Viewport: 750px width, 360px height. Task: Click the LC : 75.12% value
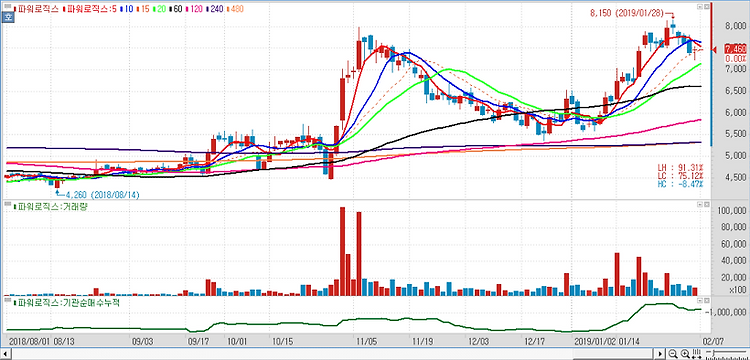click(x=680, y=175)
